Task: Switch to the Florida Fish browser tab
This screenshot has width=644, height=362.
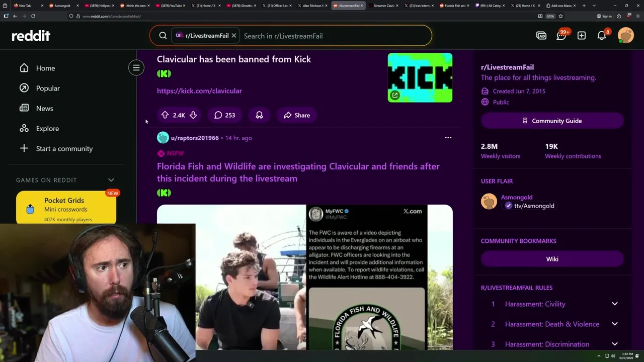Action: pos(455,6)
